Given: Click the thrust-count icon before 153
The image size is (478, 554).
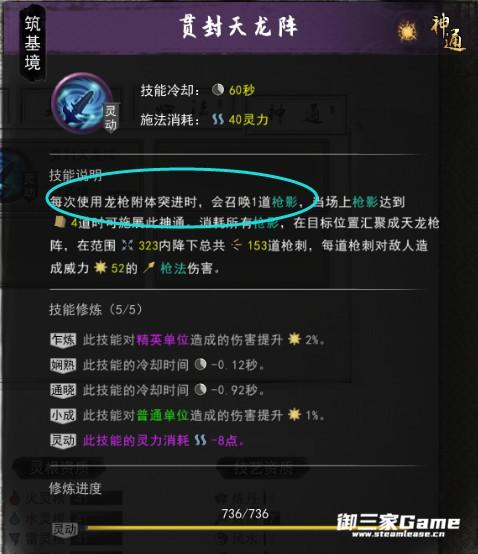Looking at the screenshot, I should (236, 245).
